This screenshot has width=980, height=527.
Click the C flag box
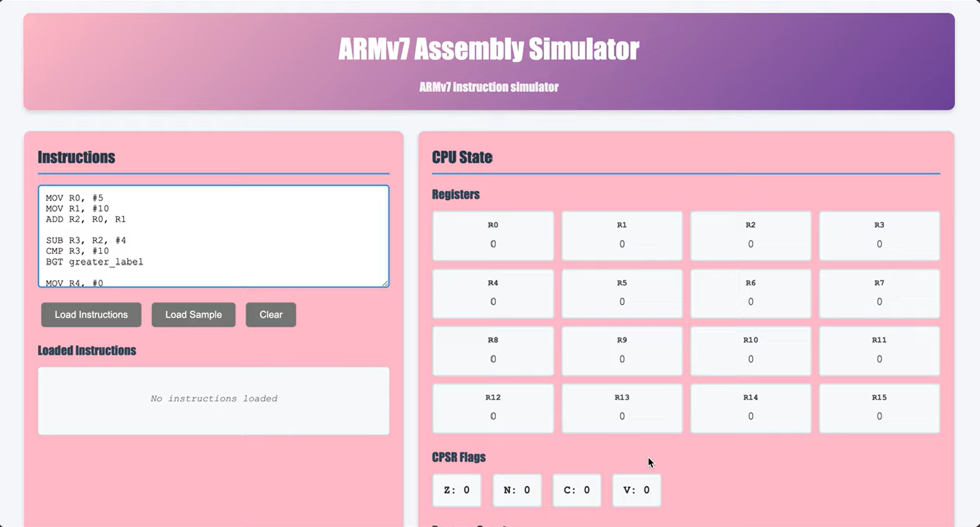pyautogui.click(x=576, y=490)
